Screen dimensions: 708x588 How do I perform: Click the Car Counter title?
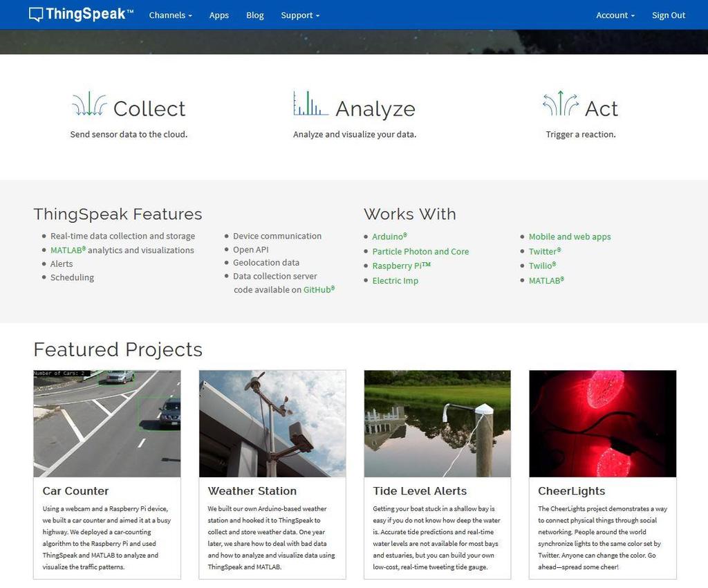click(75, 491)
